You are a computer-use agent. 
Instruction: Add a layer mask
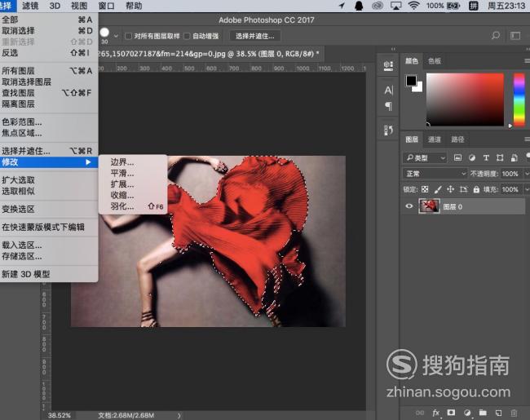[451, 413]
